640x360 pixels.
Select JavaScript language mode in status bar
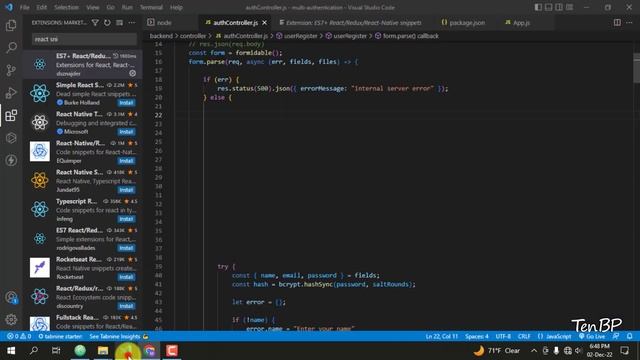click(555, 336)
